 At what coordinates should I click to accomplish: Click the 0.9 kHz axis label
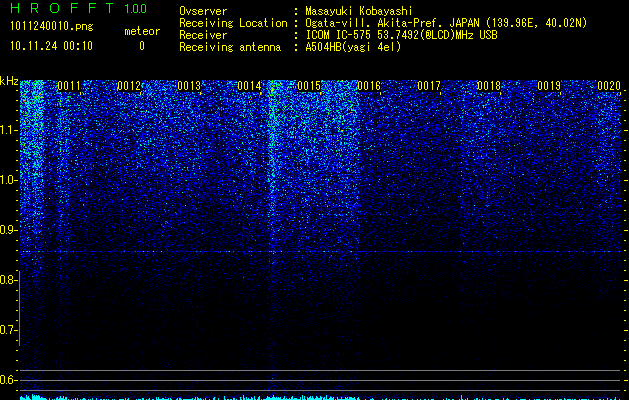8,230
